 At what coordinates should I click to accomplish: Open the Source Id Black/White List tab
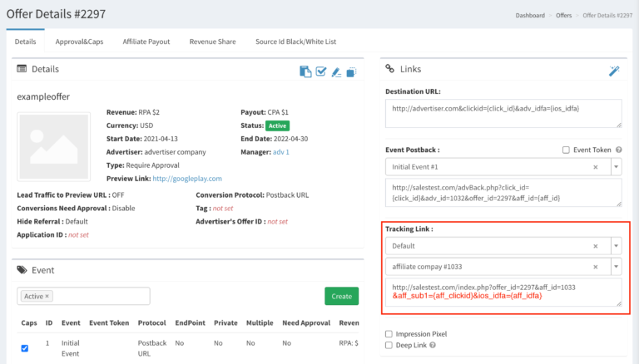pyautogui.click(x=295, y=41)
